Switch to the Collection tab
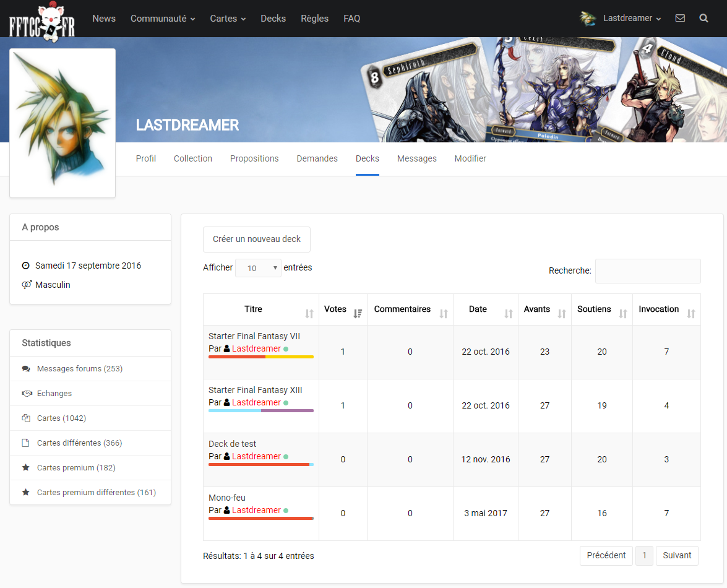 pyautogui.click(x=193, y=158)
